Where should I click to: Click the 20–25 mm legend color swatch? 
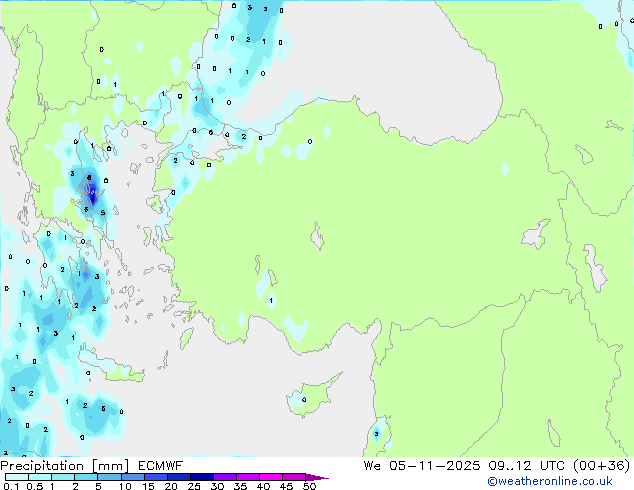pyautogui.click(x=178, y=477)
